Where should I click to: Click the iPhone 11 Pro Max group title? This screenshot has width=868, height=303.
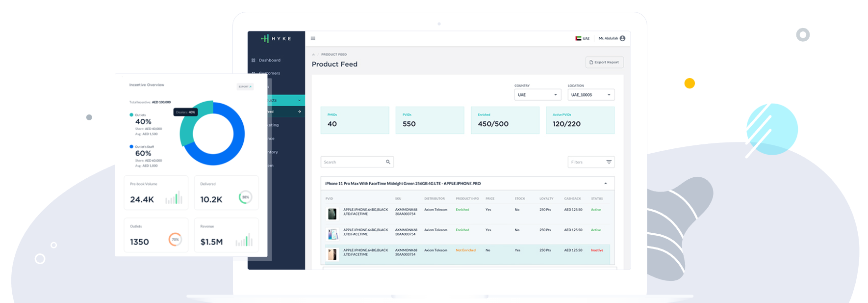click(x=403, y=184)
